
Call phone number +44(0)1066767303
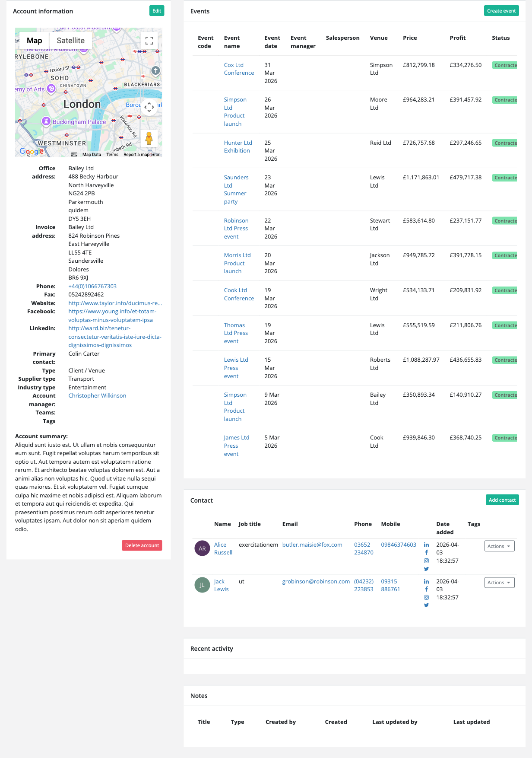pyautogui.click(x=92, y=286)
